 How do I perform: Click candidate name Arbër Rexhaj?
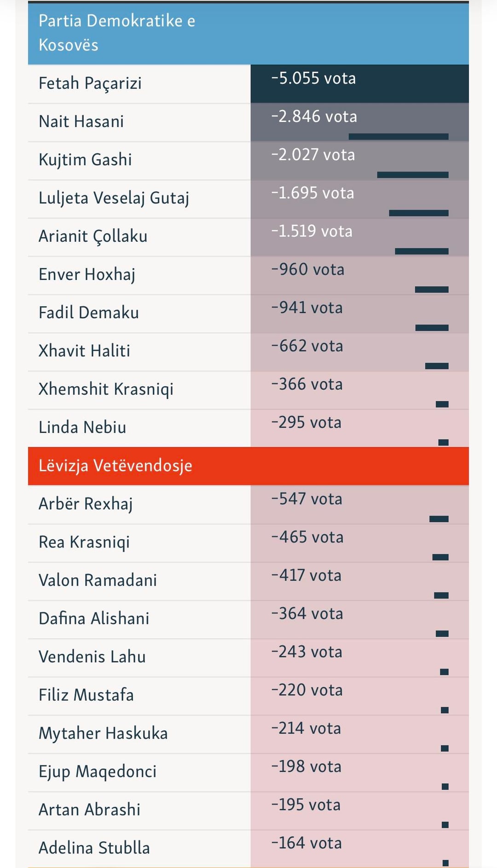pos(86,504)
